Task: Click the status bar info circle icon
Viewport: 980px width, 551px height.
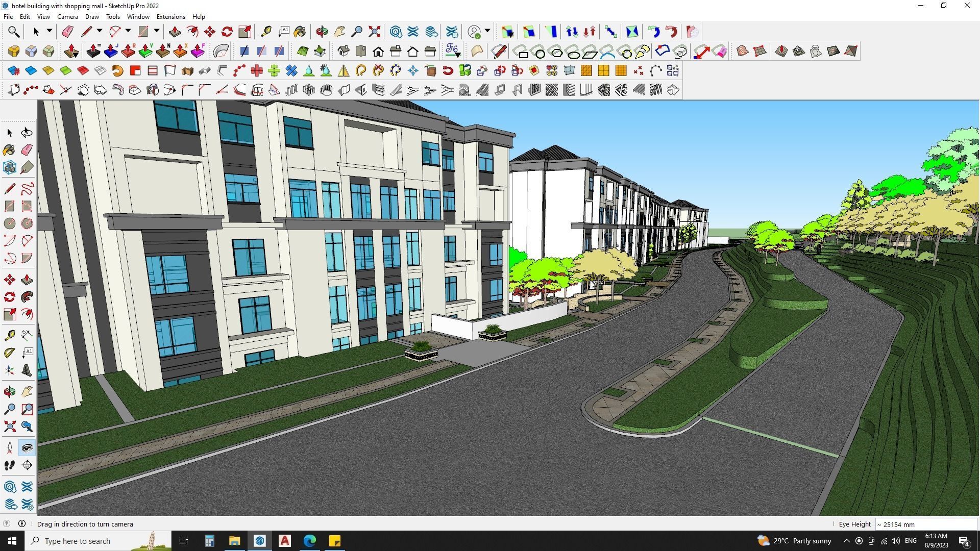Action: click(x=22, y=524)
